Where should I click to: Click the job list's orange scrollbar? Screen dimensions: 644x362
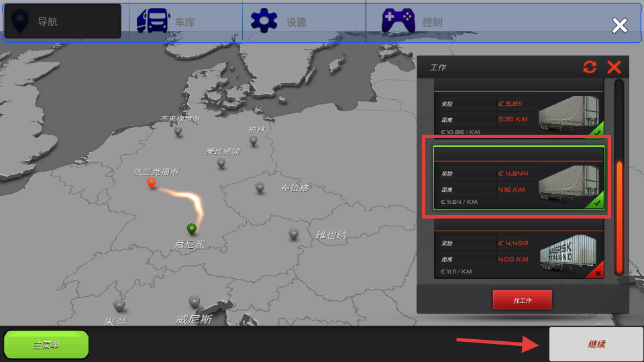[x=619, y=218]
